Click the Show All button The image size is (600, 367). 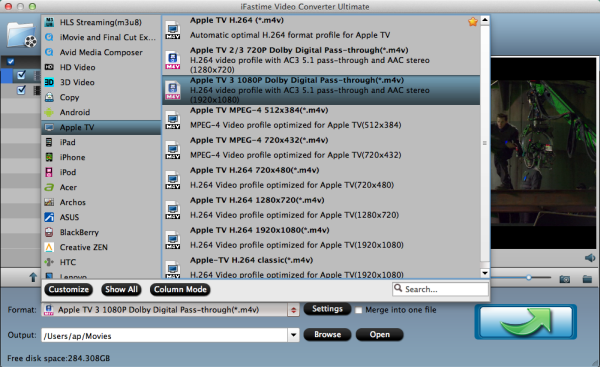point(121,289)
